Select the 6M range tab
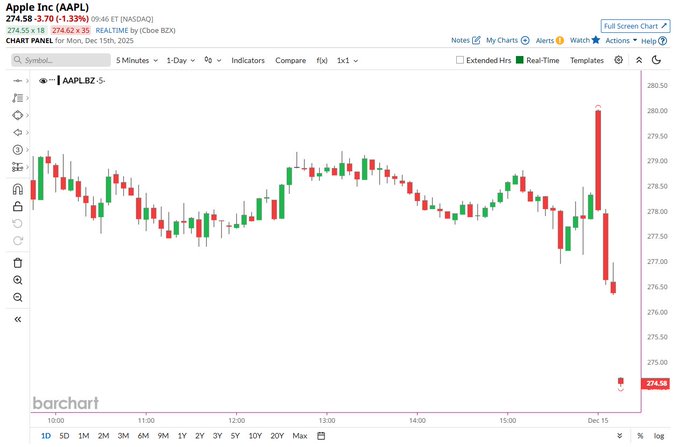 click(x=143, y=436)
